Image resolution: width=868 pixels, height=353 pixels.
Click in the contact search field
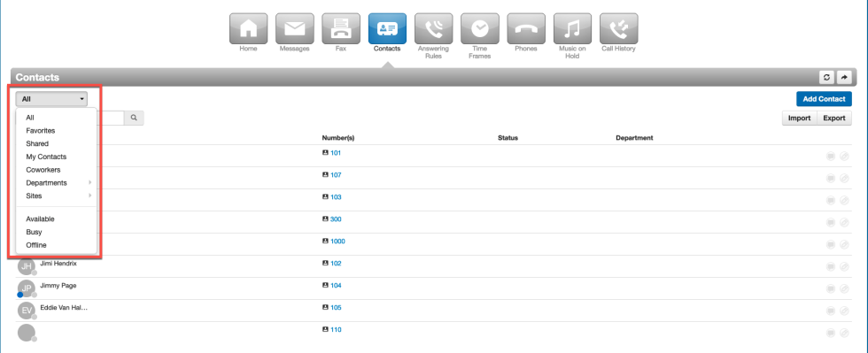pos(111,118)
